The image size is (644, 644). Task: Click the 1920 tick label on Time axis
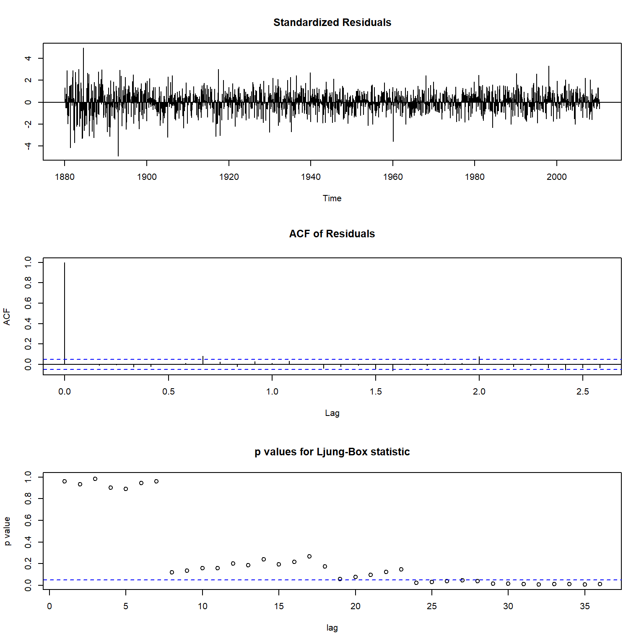point(229,177)
